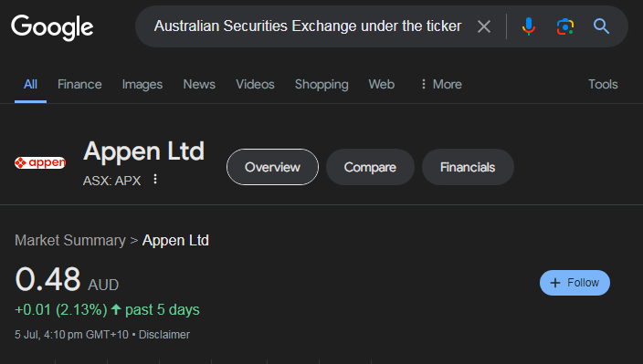Switch to the Finance tab
Image resolution: width=643 pixels, height=364 pixels.
[79, 84]
